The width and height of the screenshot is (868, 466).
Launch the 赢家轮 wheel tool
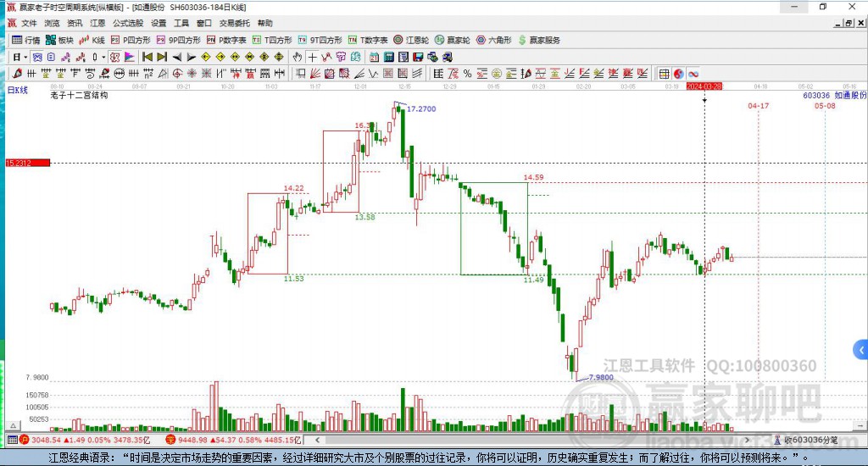coord(453,40)
